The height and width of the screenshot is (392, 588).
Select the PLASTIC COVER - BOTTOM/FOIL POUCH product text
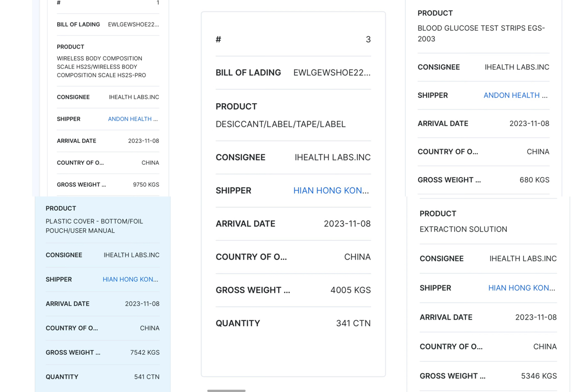[94, 226]
